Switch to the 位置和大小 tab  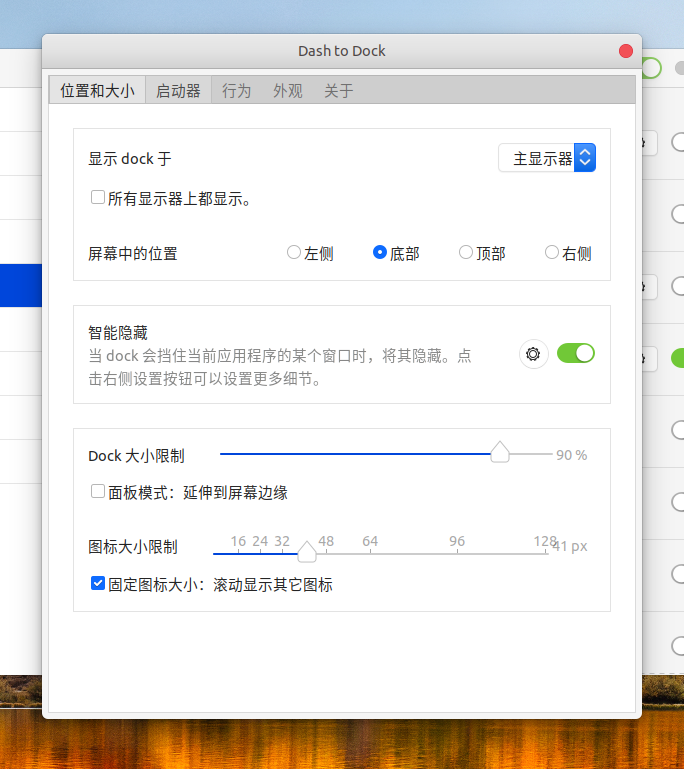[x=97, y=91]
